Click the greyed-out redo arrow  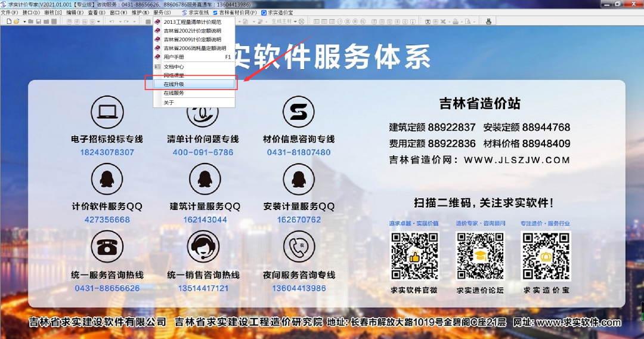pyautogui.click(x=126, y=21)
